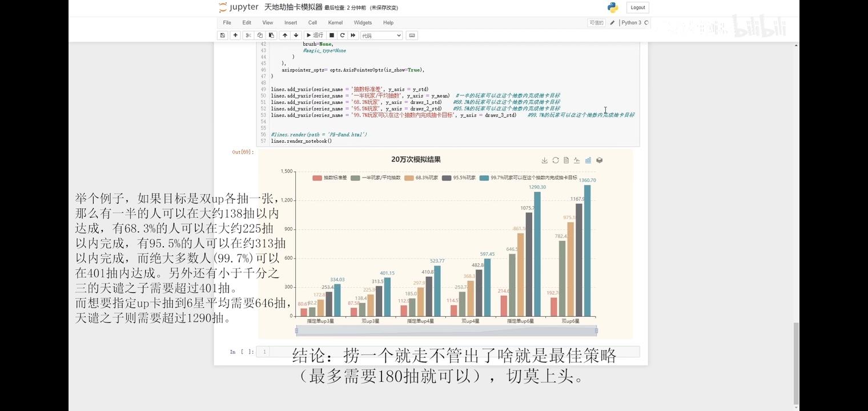Viewport: 868px width, 411px height.
Task: Click the 401.15 bar in 双up3星
Action: [x=387, y=297]
